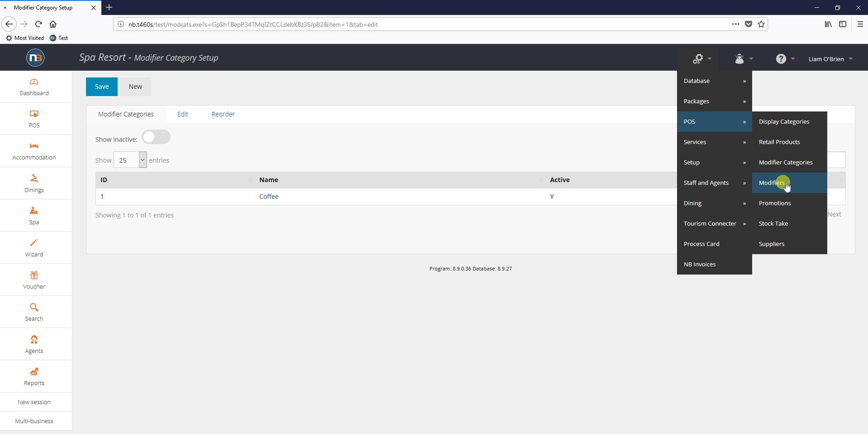The image size is (868, 434).
Task: Open the Pocket save icon
Action: click(x=749, y=24)
